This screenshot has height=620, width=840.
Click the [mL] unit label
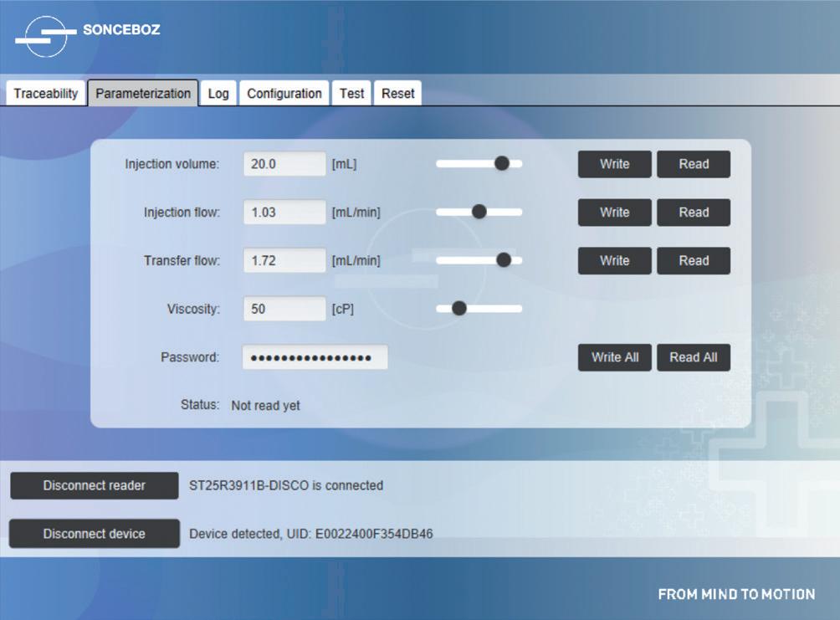344,164
